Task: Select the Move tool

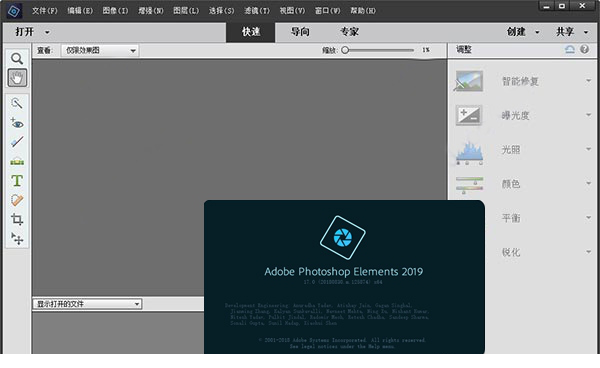Action: click(x=17, y=239)
